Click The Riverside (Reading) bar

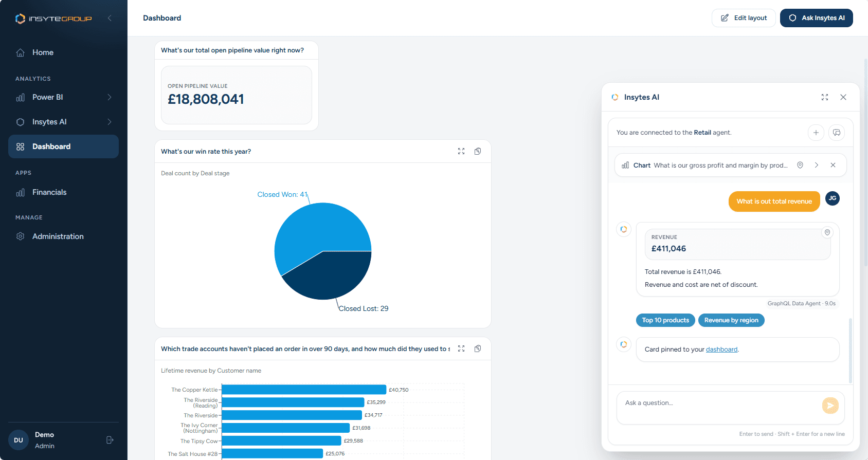click(293, 402)
